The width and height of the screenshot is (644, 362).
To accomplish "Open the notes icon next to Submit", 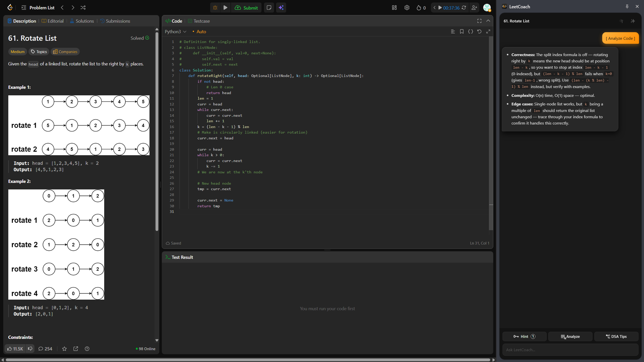I will click(269, 8).
